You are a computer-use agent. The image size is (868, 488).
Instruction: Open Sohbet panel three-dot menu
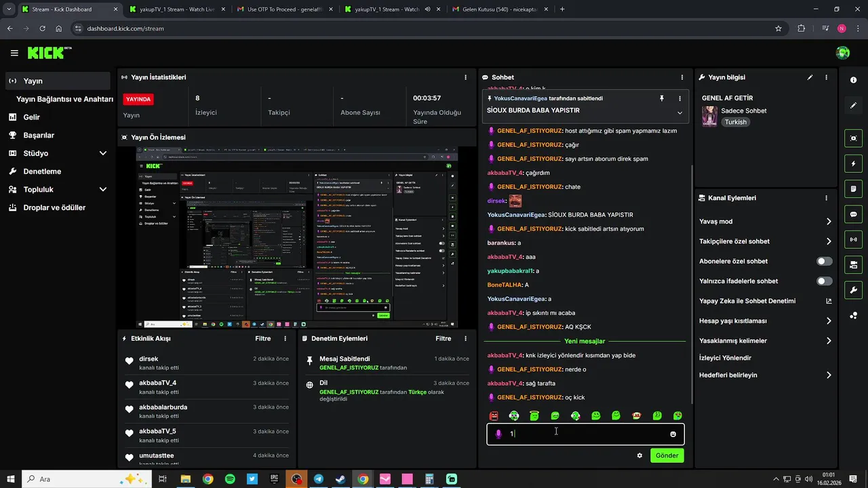(x=682, y=77)
